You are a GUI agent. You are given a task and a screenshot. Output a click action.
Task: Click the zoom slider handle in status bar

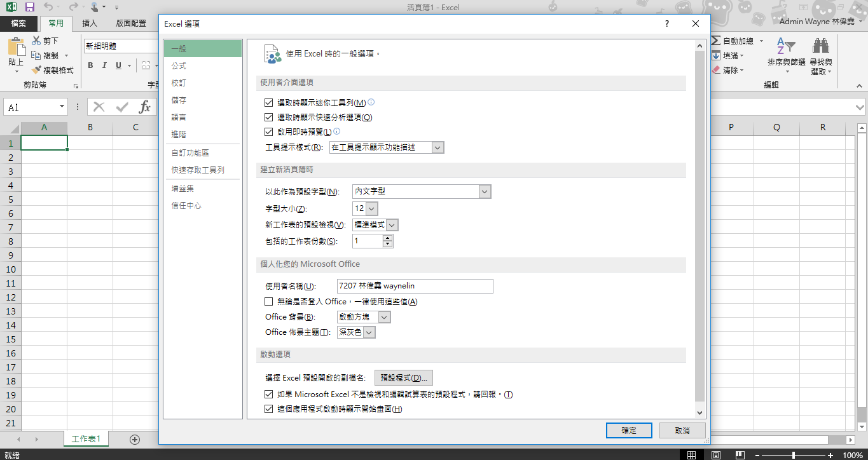[794, 455]
